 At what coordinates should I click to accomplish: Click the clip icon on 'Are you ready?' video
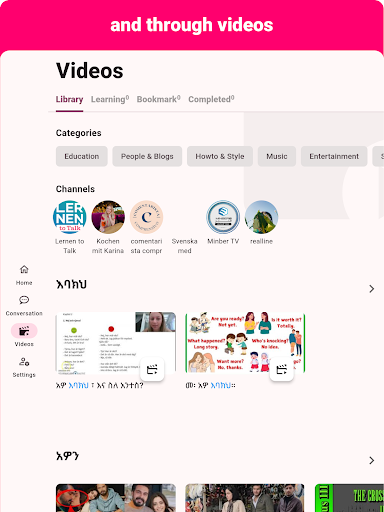pyautogui.click(x=282, y=369)
